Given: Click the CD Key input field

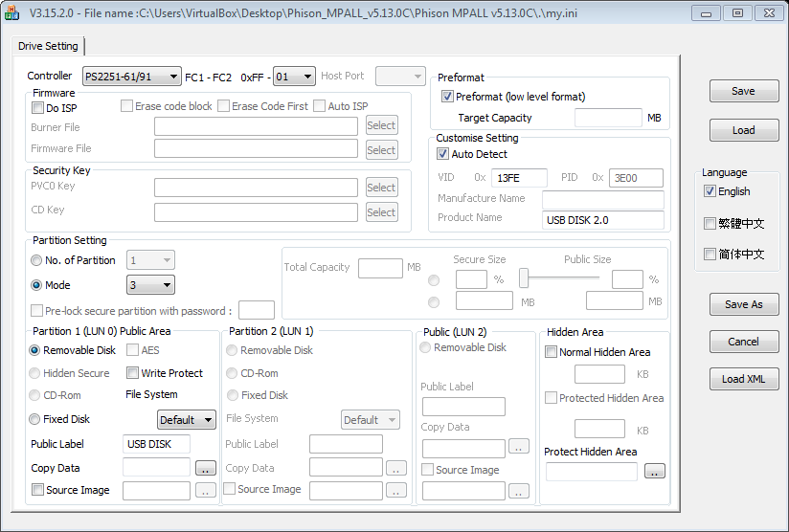Looking at the screenshot, I should coord(256,212).
